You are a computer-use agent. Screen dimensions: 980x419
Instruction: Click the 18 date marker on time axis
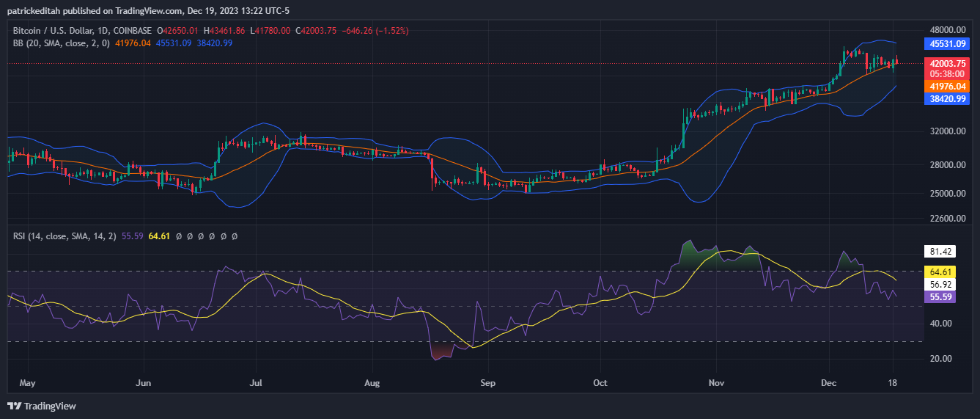tap(892, 383)
